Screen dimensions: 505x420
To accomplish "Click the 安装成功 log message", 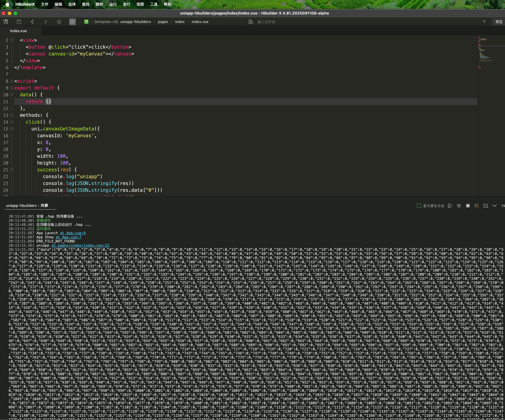I will point(43,221).
